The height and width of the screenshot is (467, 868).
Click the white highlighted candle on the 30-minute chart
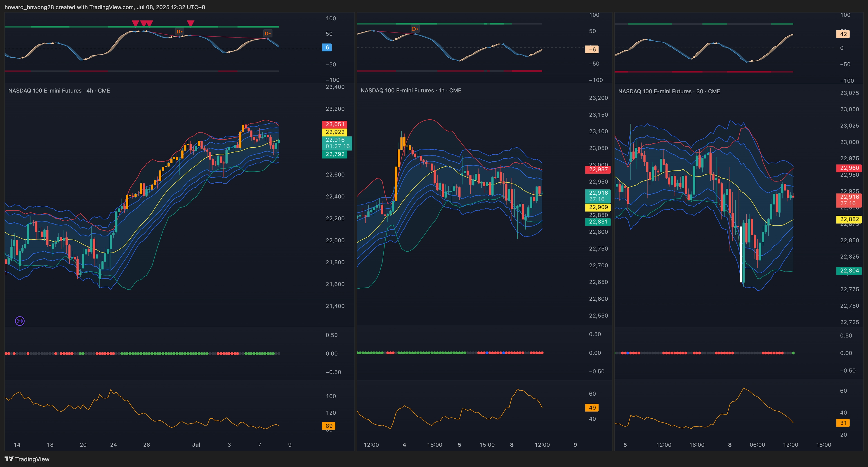[741, 254]
